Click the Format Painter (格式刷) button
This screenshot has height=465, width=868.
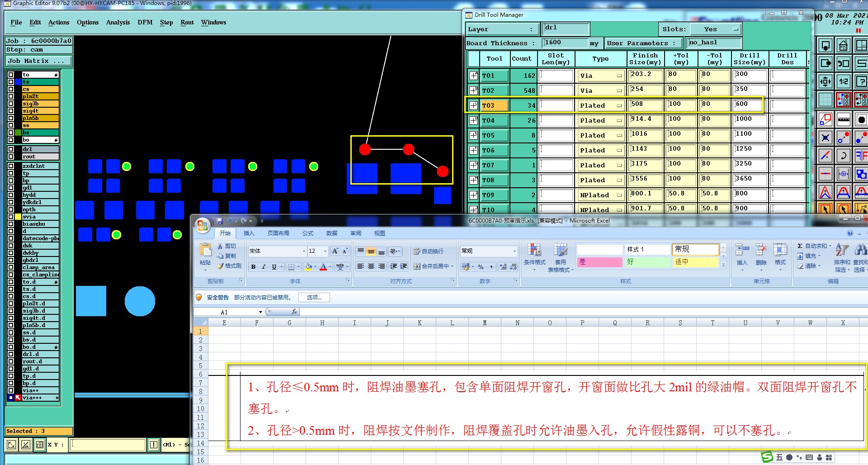229,266
